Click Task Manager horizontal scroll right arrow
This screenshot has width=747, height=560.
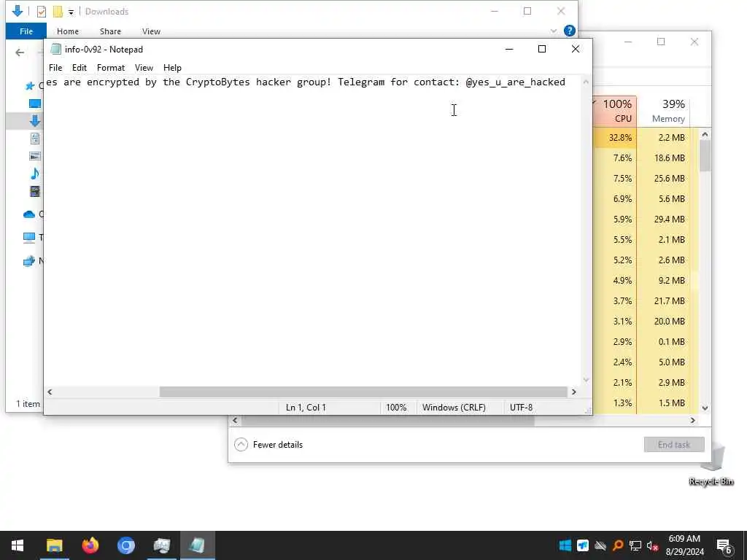[x=693, y=421]
